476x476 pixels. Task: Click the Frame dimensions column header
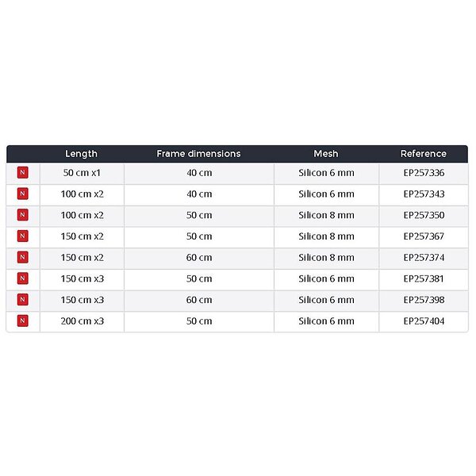click(198, 154)
